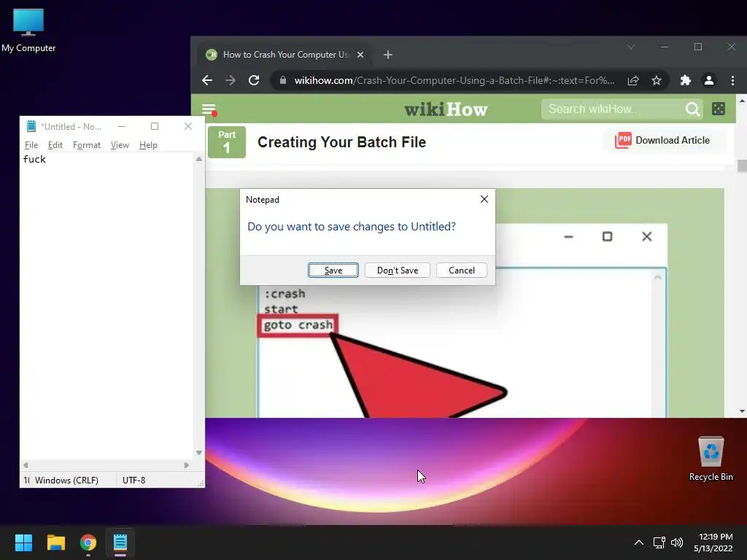Open the Notepad View menu

(x=120, y=145)
